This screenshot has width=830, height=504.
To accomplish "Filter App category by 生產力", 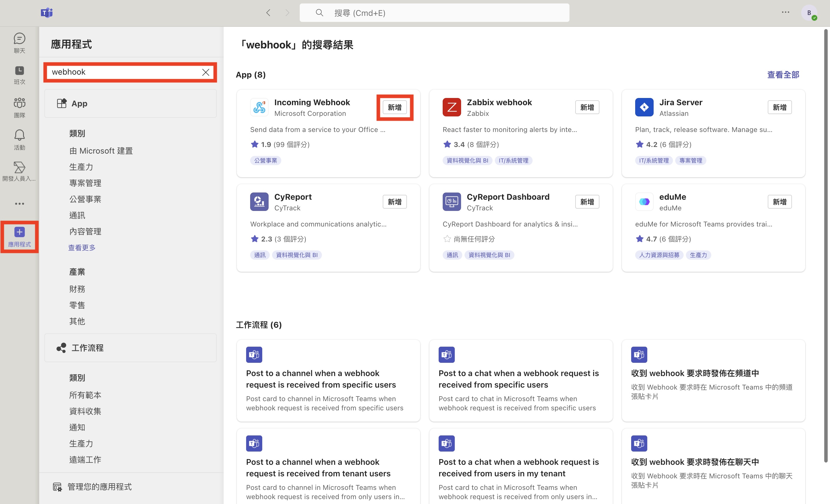I will (81, 167).
